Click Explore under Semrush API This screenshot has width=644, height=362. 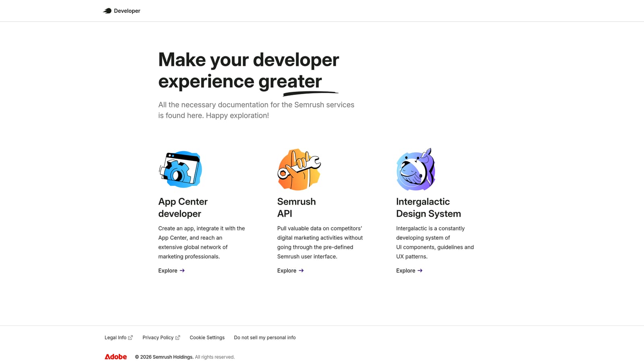pos(291,271)
